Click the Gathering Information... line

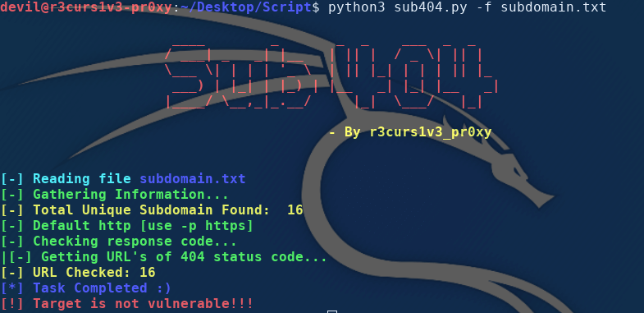pyautogui.click(x=114, y=194)
